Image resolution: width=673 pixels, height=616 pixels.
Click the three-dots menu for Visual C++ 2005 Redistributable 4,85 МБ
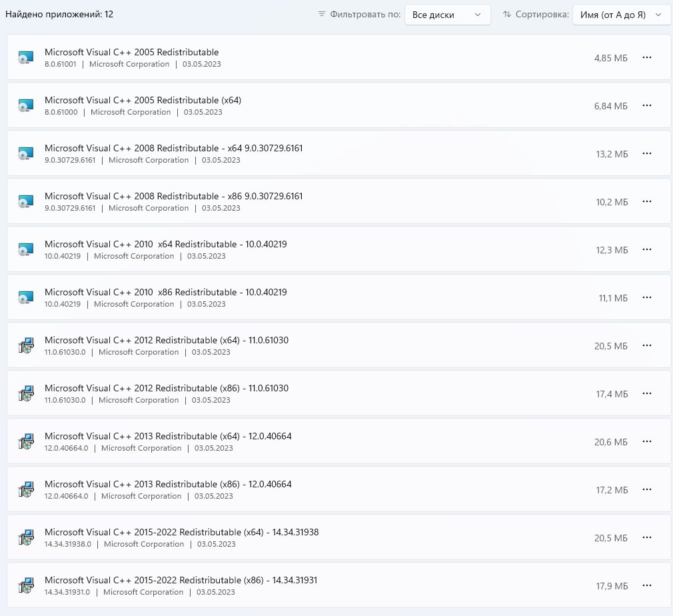tap(646, 57)
